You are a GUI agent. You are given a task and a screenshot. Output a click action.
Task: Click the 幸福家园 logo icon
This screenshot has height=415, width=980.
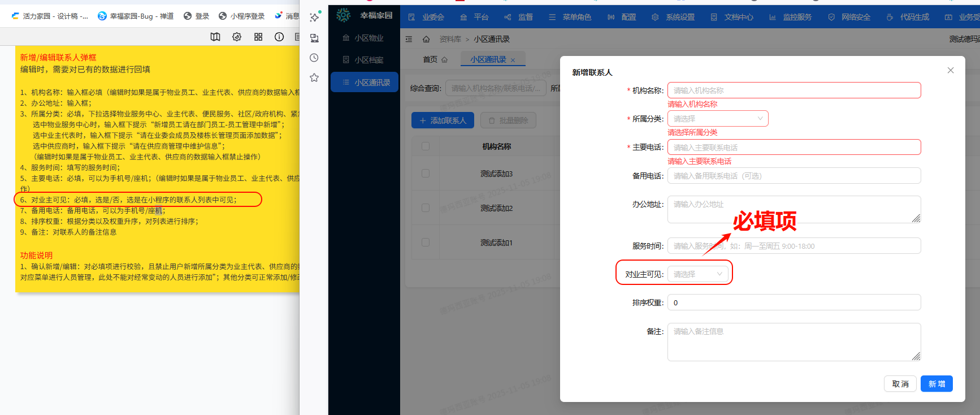click(x=343, y=15)
